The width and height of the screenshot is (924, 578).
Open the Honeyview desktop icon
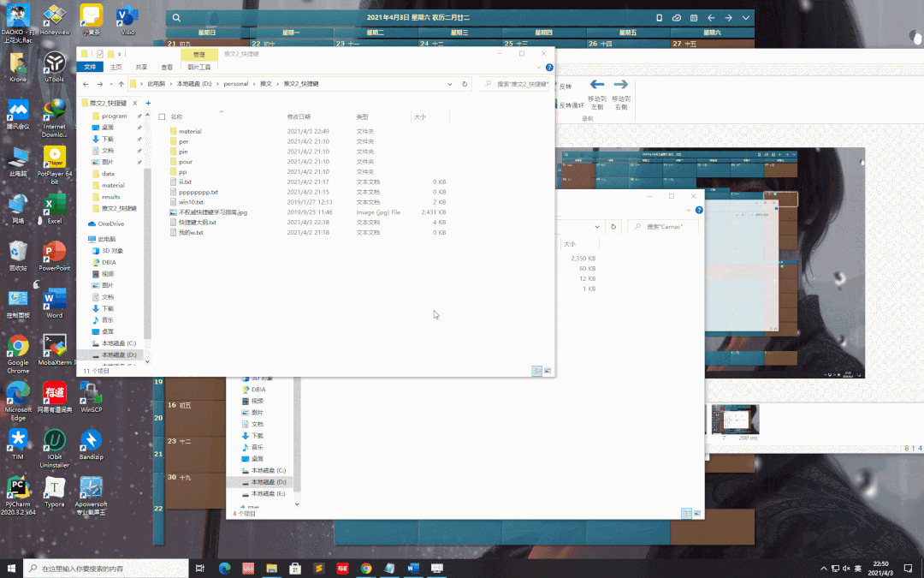54,20
